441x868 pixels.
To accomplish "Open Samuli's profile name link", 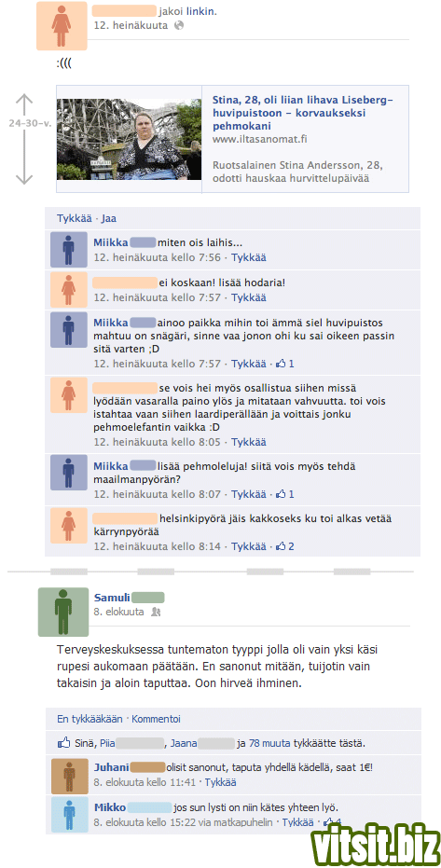I will (x=112, y=598).
